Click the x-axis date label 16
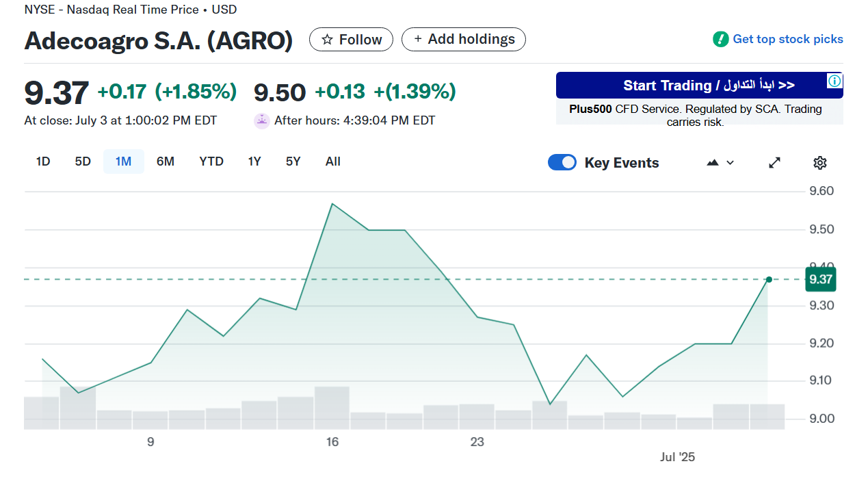Image resolution: width=868 pixels, height=479 pixels. (x=332, y=442)
